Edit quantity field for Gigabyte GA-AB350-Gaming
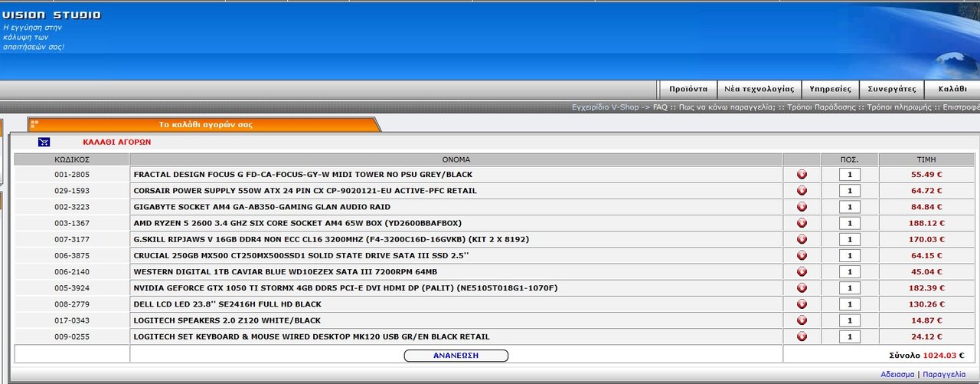980x384 pixels. coord(850,207)
